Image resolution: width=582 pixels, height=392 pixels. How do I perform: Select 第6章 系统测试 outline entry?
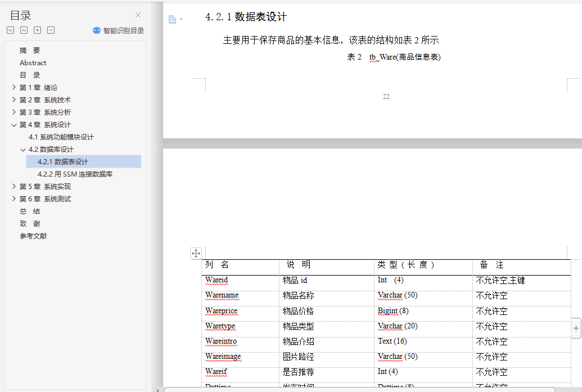45,199
